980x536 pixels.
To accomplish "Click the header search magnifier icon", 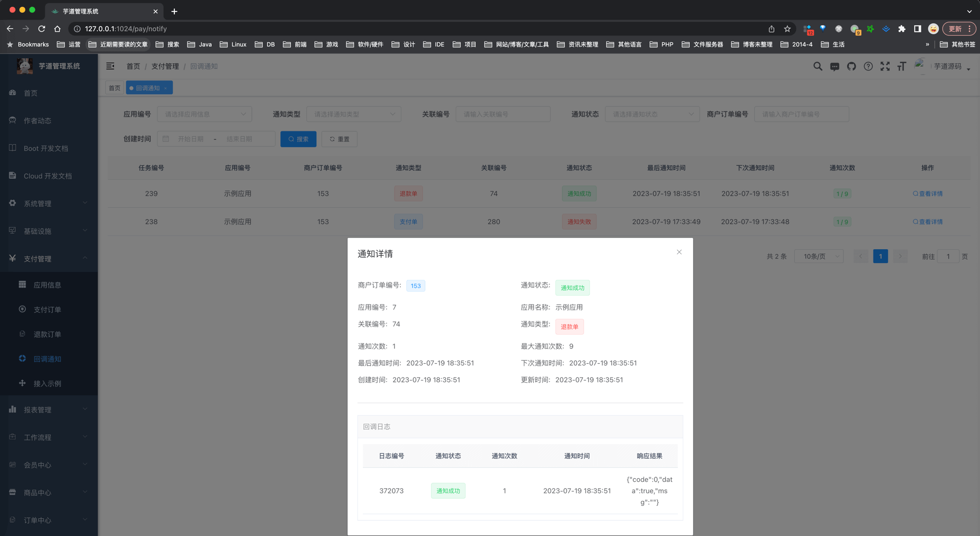I will click(818, 66).
